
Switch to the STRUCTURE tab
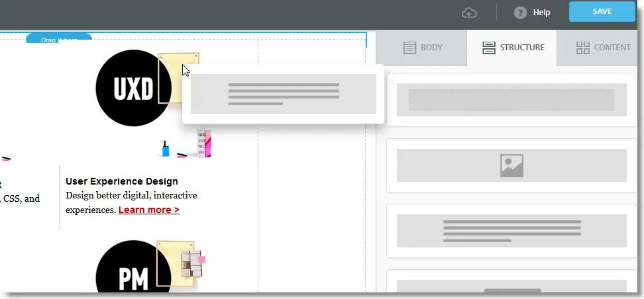511,48
